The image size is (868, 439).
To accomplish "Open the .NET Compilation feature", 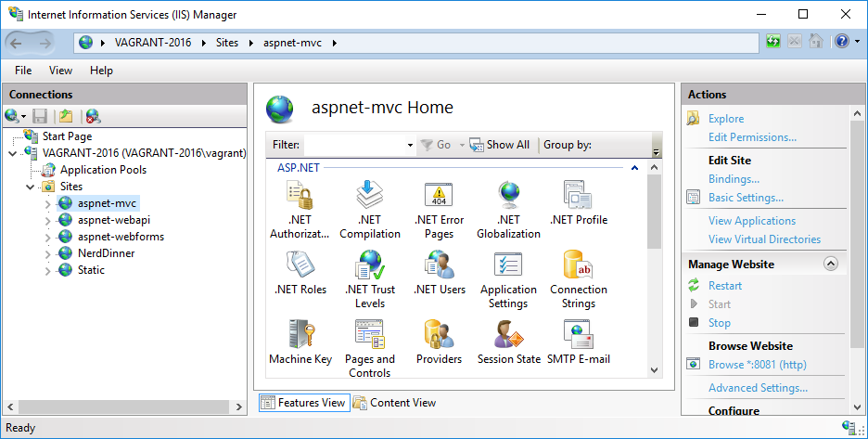I will click(x=370, y=210).
